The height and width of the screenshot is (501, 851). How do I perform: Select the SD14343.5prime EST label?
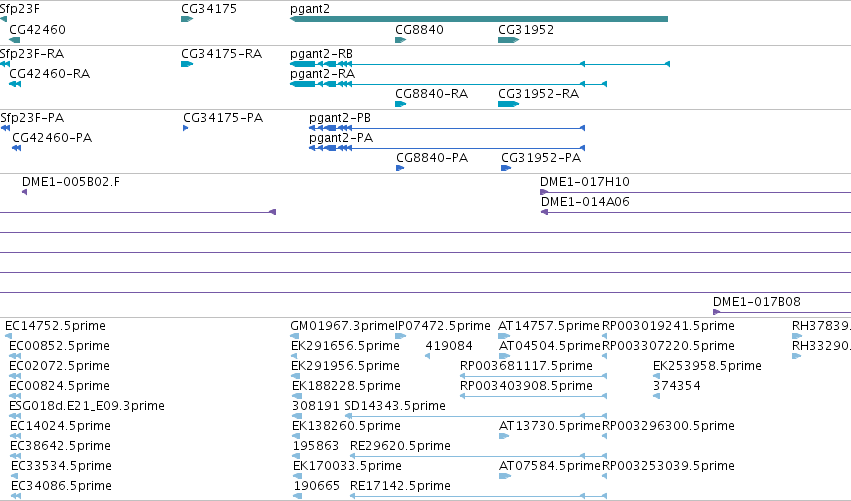[x=395, y=406]
